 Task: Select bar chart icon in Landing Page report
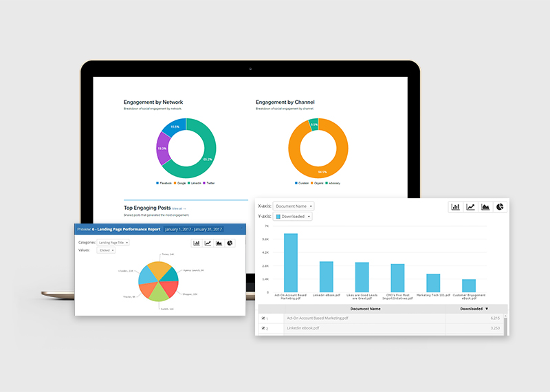197,243
